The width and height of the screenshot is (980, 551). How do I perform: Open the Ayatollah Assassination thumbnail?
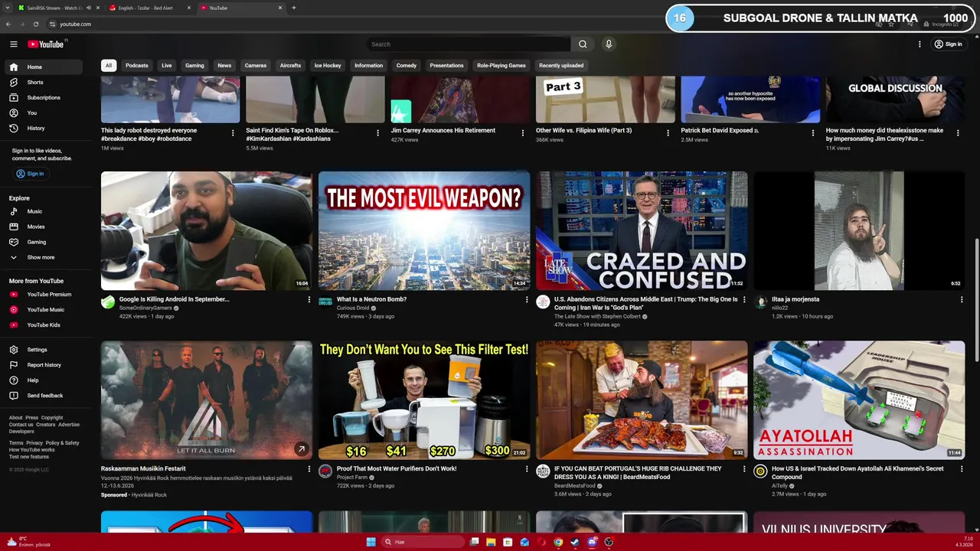tap(859, 400)
